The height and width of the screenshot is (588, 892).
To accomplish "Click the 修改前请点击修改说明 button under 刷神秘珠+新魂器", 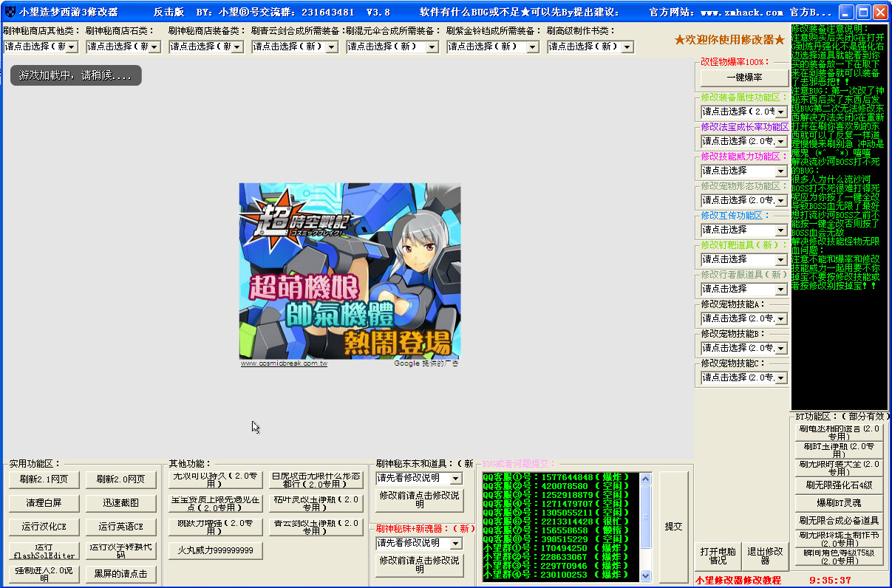I will coord(419,565).
